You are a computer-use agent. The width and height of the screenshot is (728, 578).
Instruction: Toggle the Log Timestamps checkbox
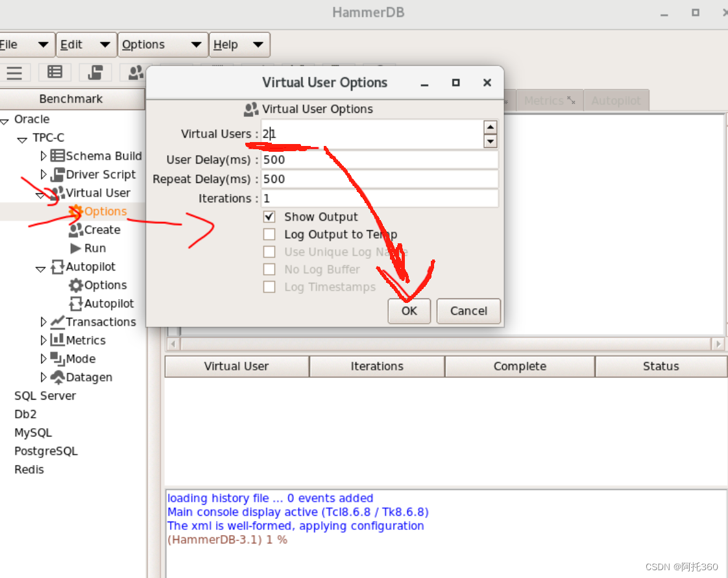pyautogui.click(x=269, y=287)
